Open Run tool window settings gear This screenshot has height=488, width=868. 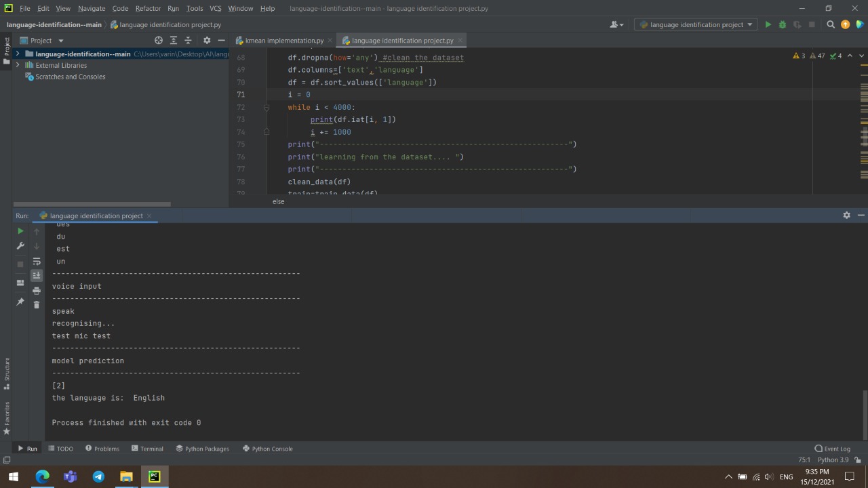coord(846,216)
